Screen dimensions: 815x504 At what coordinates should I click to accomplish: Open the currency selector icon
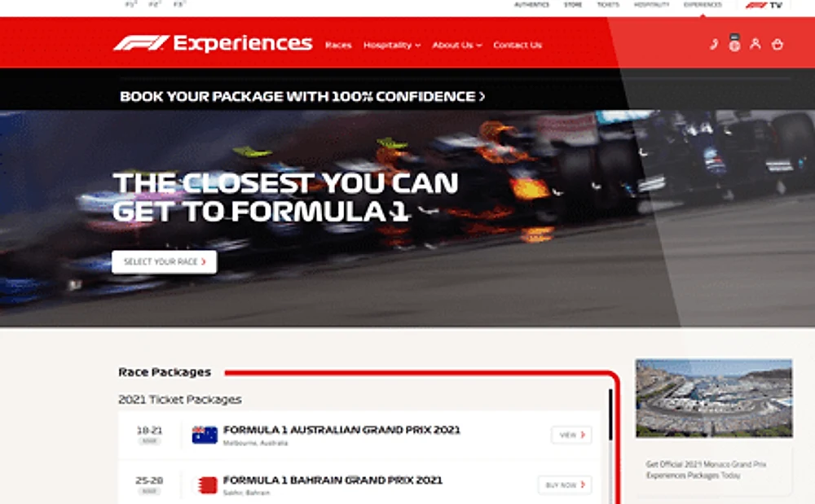(x=734, y=43)
